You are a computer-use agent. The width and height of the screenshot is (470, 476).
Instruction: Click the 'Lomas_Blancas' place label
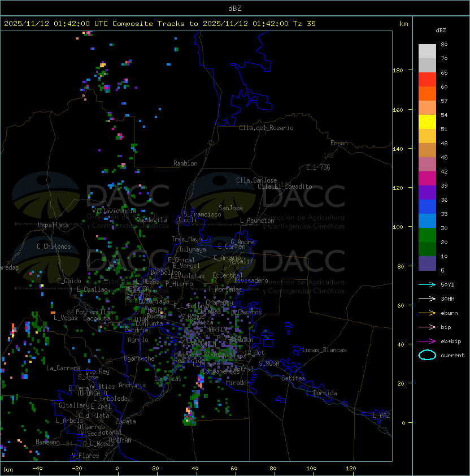click(x=324, y=350)
